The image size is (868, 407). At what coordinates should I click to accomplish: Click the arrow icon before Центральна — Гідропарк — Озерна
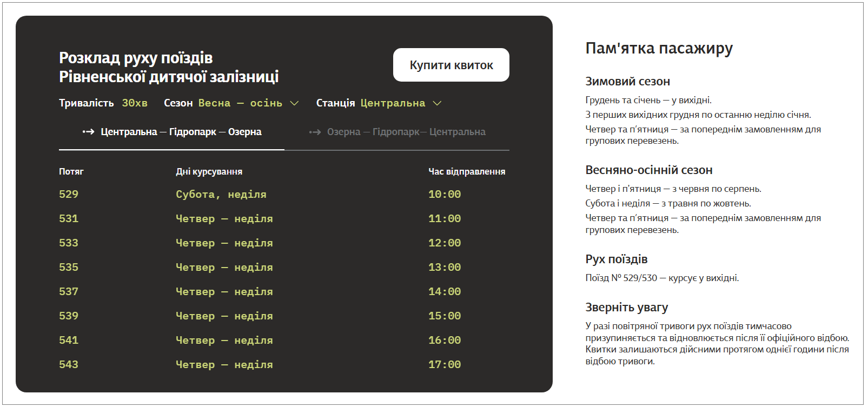point(88,132)
